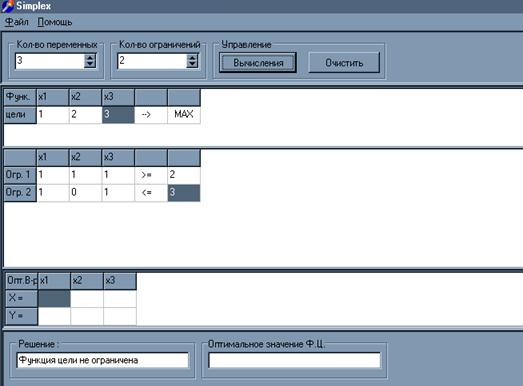523x386 pixels.
Task: Increase number of constraints with up arrow
Action: 192,58
